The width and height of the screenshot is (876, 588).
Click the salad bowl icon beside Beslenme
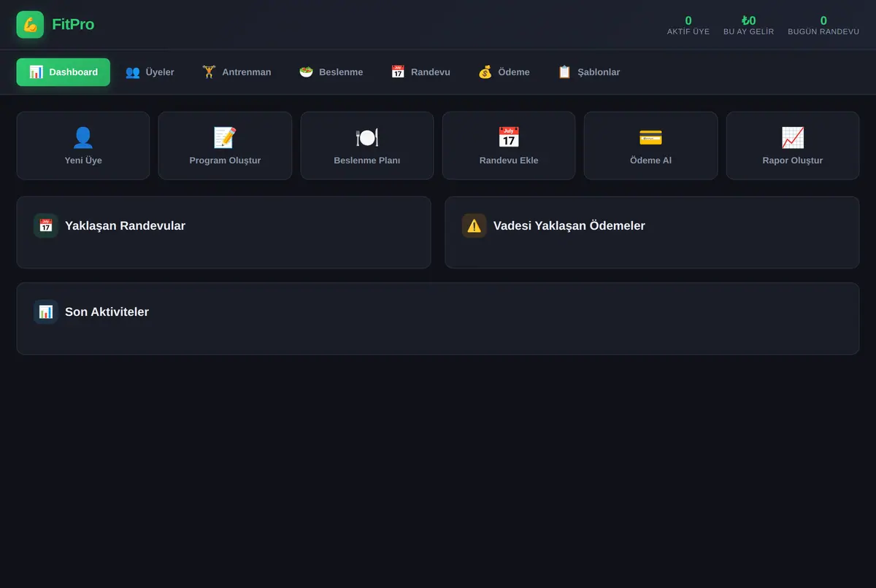point(306,72)
